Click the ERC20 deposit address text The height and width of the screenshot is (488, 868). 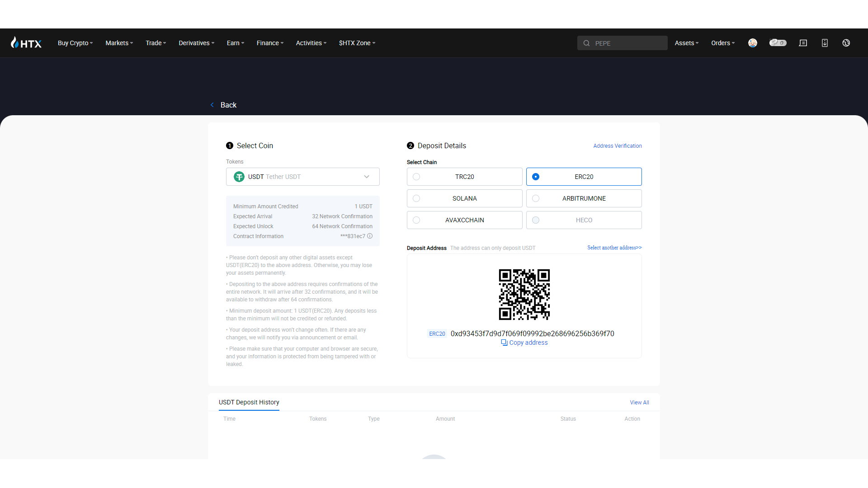(533, 333)
